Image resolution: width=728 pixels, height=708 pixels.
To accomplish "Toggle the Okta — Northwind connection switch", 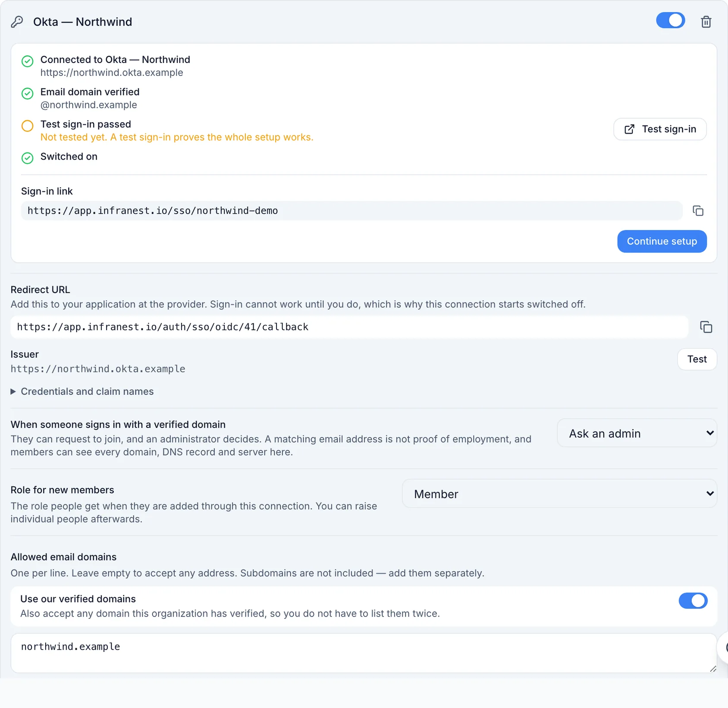I will 670,20.
